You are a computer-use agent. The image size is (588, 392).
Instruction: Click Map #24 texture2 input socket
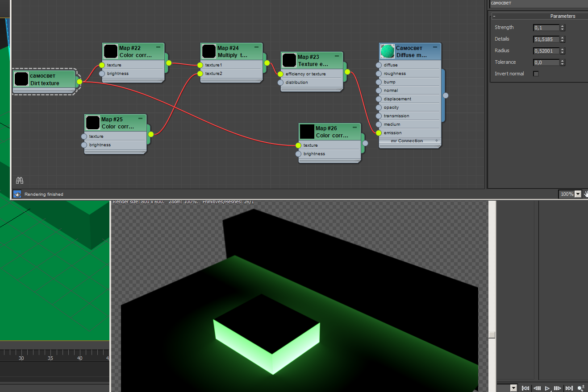tap(200, 74)
